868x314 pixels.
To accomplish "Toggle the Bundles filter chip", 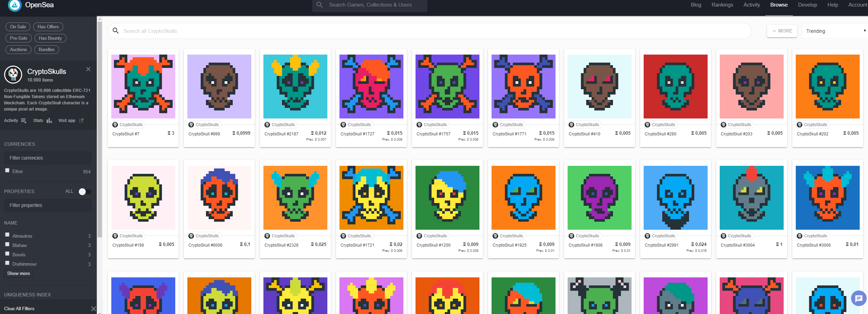I will click(x=47, y=49).
